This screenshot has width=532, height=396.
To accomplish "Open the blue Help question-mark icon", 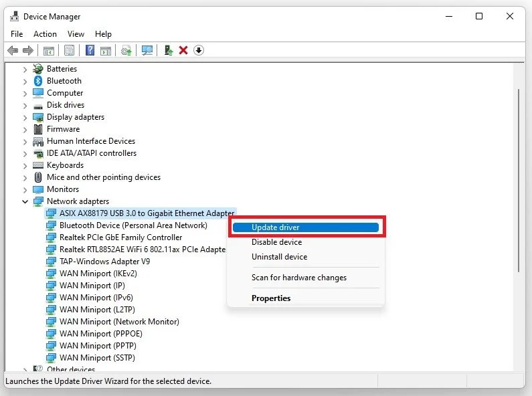I will click(90, 51).
